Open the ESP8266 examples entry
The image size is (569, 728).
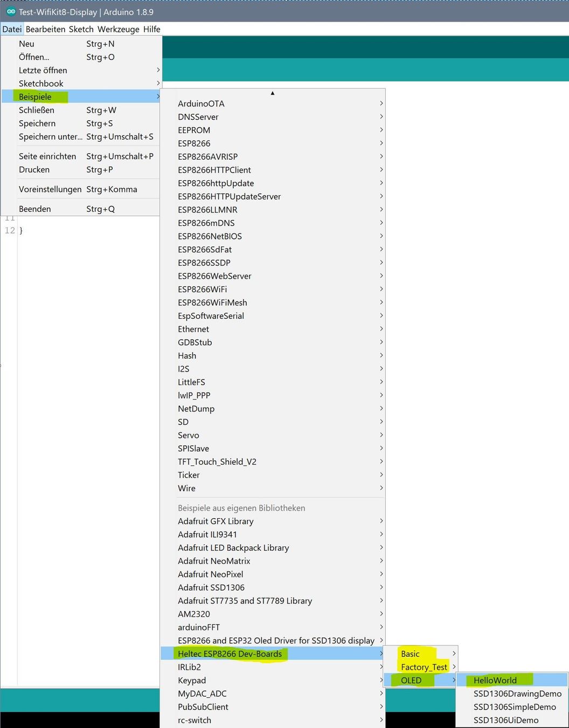pyautogui.click(x=273, y=143)
